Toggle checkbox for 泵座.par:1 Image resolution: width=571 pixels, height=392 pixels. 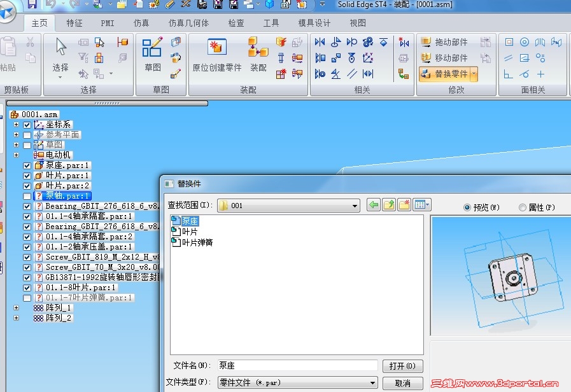click(x=27, y=165)
